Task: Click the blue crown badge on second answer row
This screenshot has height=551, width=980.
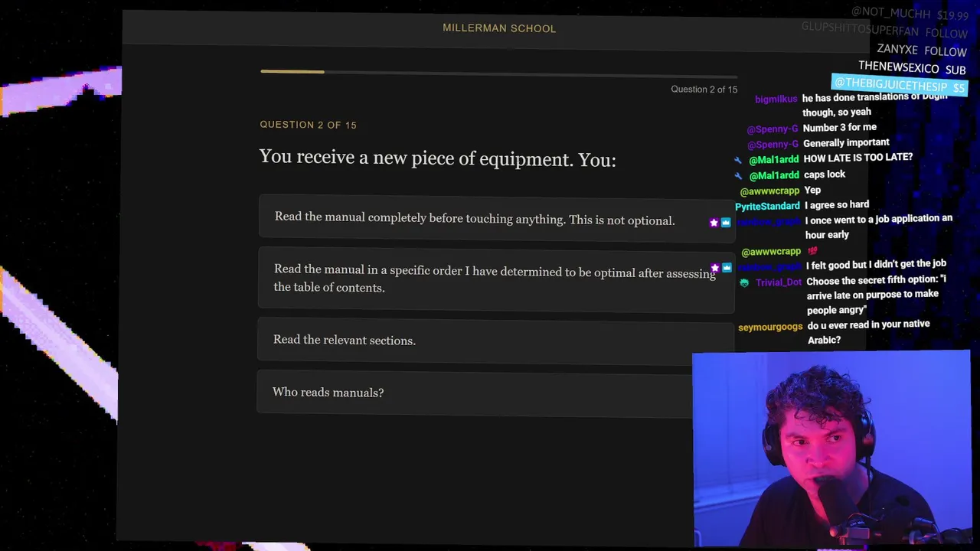Action: [727, 268]
